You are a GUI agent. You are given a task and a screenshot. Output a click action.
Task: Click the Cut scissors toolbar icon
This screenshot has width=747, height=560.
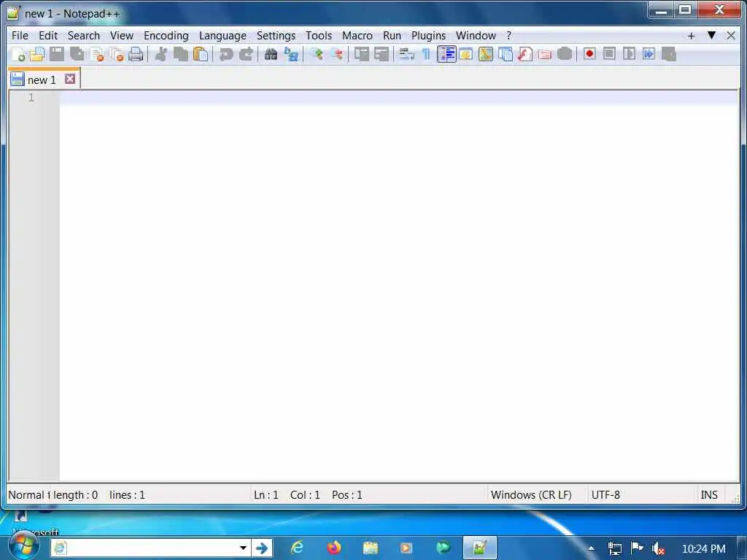pyautogui.click(x=161, y=54)
